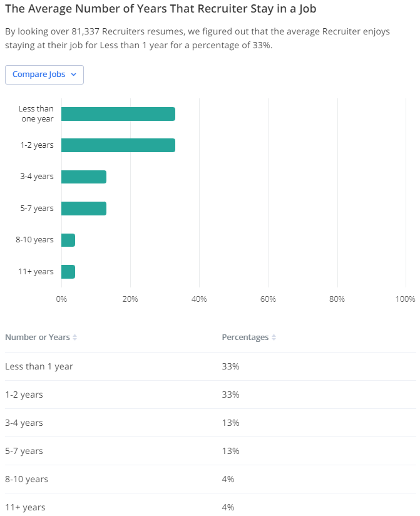Click the 13% value in 5-7 years row
Viewport: 420px width, 516px height.
click(230, 451)
